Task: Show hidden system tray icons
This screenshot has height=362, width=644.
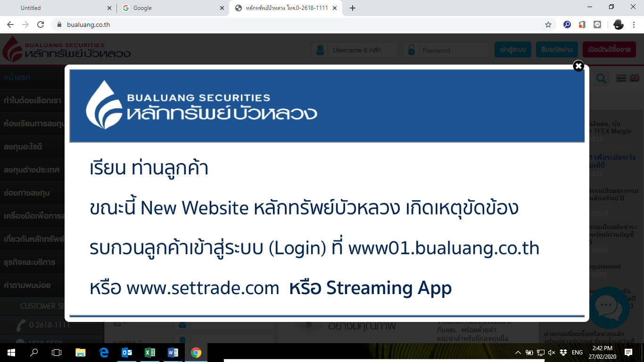Action: (518, 352)
